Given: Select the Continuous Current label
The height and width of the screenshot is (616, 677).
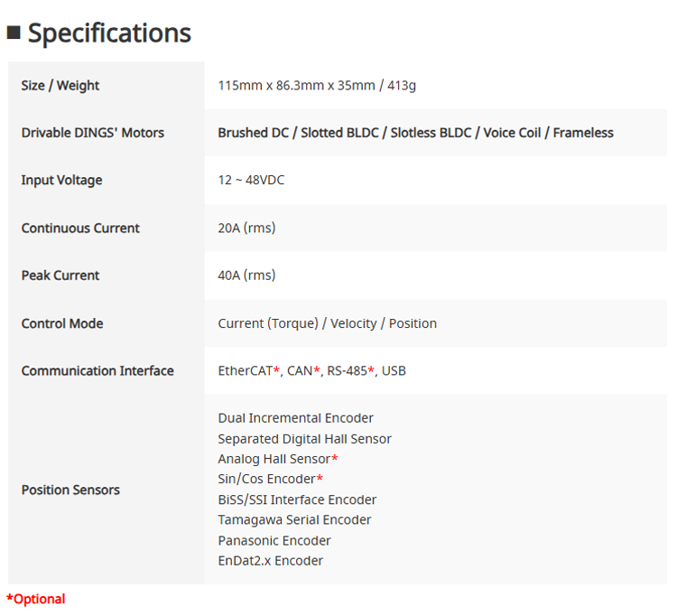Looking at the screenshot, I should coord(80,229).
